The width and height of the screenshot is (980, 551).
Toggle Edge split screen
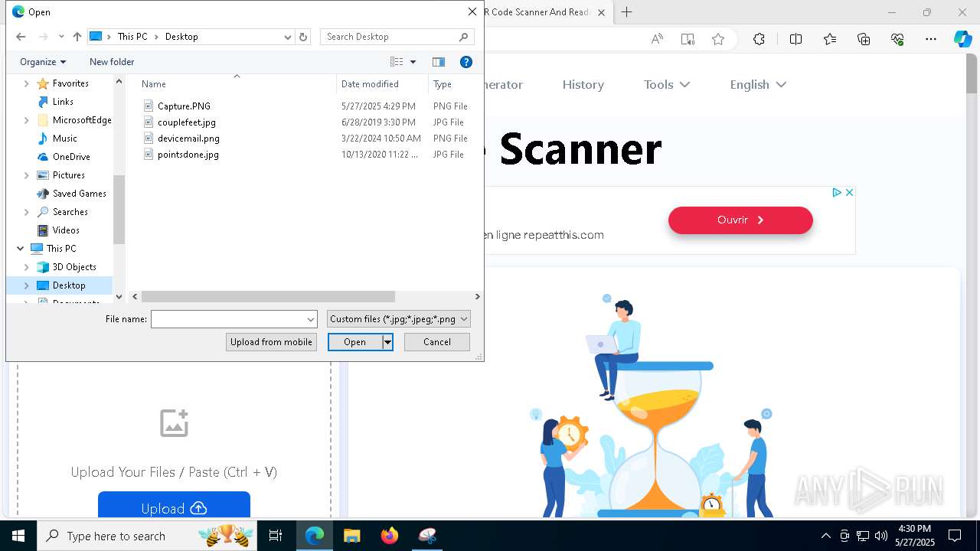pos(795,39)
